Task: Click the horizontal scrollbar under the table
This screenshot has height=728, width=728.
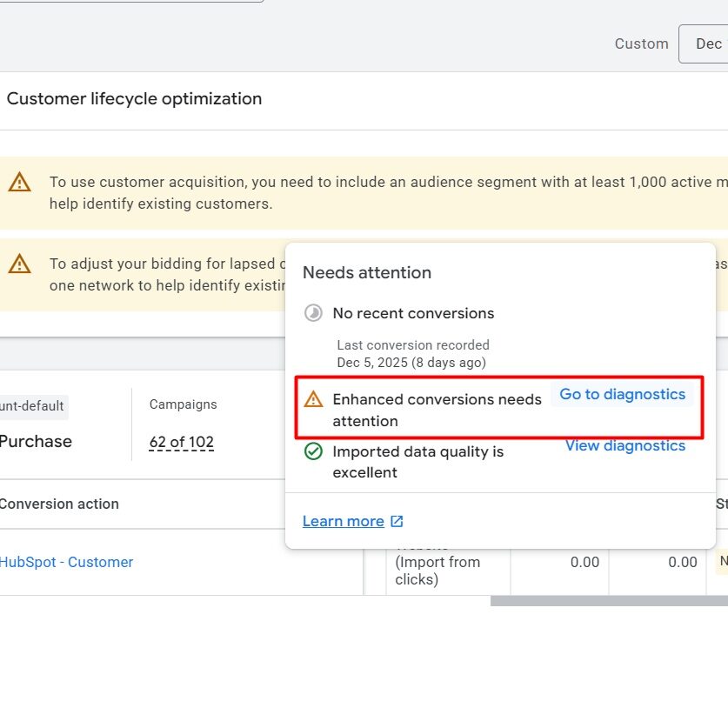Action: pos(609,600)
